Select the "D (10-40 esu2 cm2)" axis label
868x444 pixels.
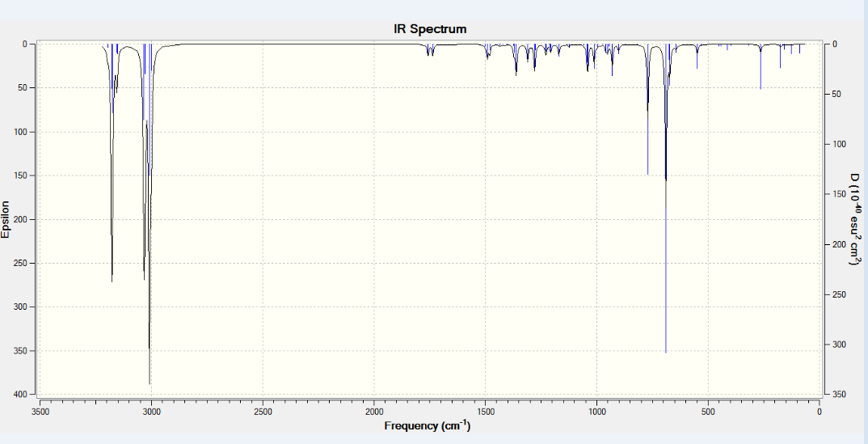[856, 219]
